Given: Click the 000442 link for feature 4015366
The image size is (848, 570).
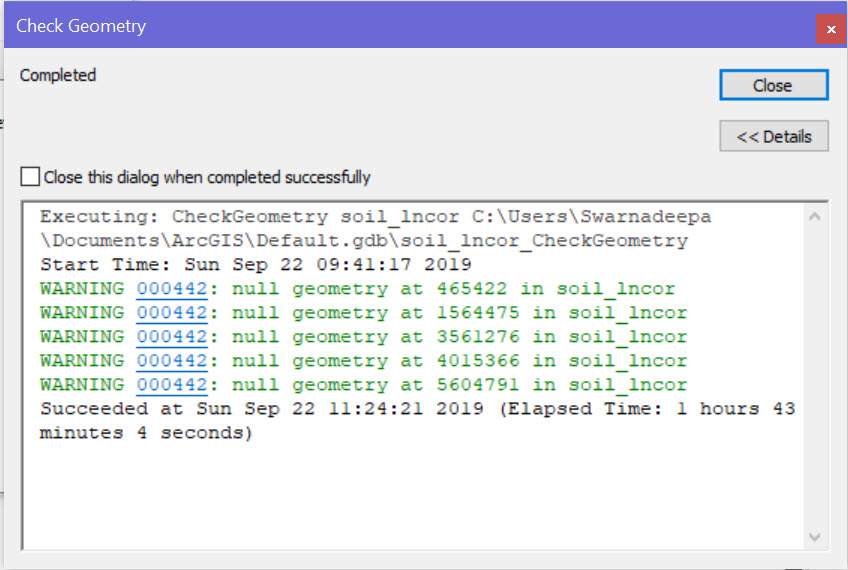Looking at the screenshot, I should [171, 361].
